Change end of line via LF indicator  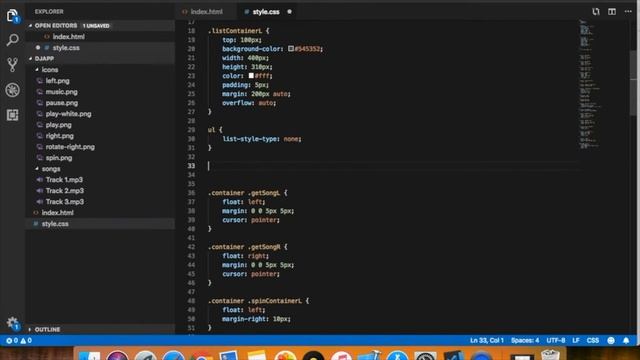pyautogui.click(x=576, y=340)
